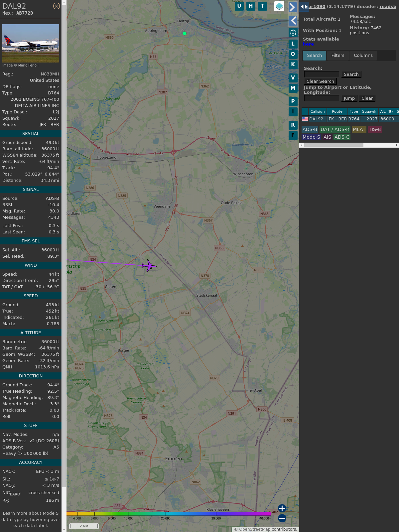Toggle the U map button

click(x=239, y=6)
